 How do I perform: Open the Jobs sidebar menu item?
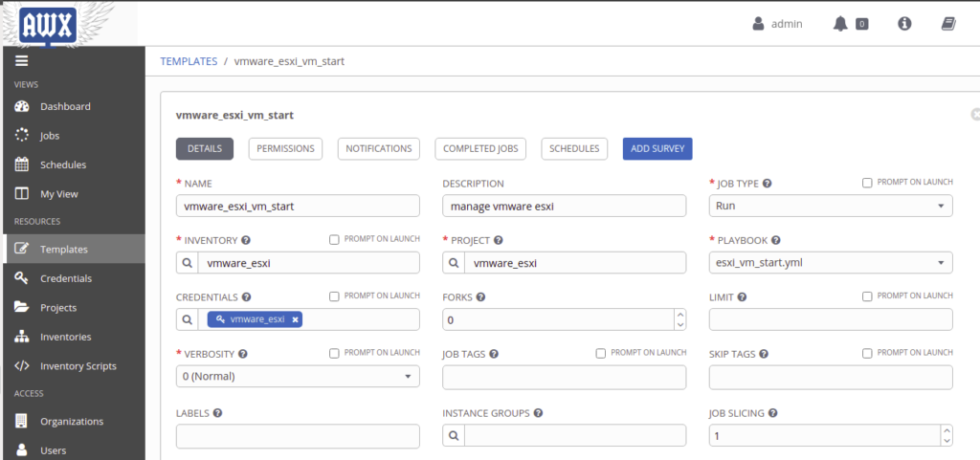point(73,136)
